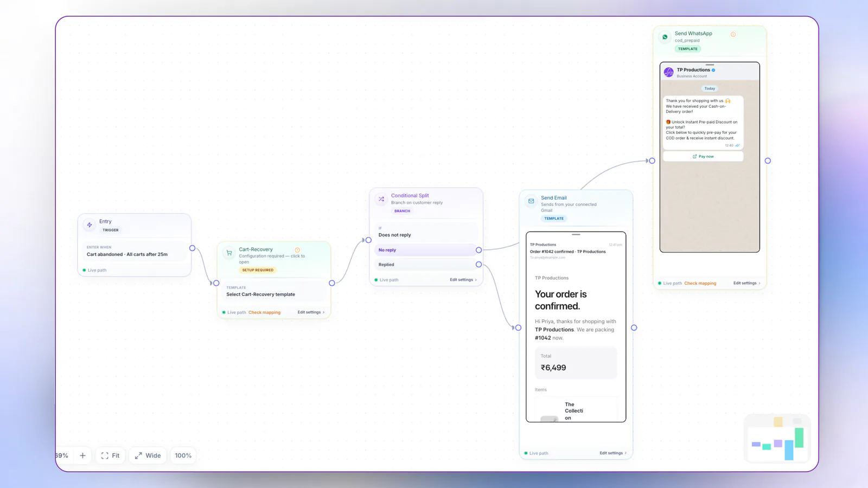Click the Fit view button
868x488 pixels.
click(111, 455)
